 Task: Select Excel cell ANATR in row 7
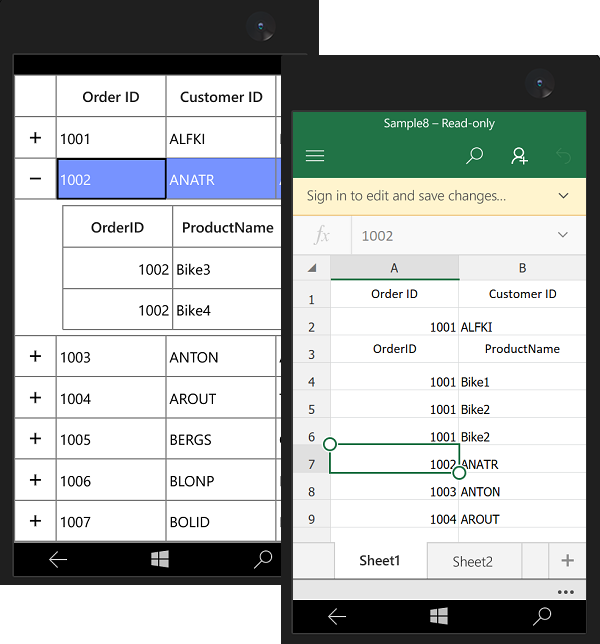tap(522, 459)
